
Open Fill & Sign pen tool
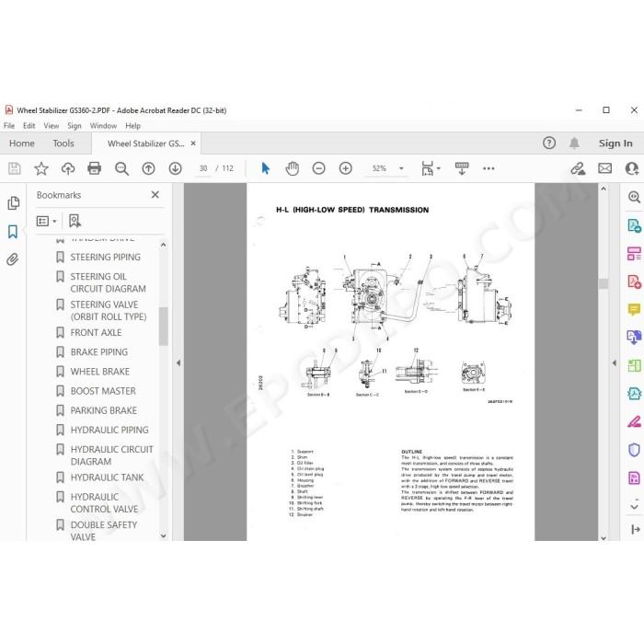pyautogui.click(x=634, y=421)
